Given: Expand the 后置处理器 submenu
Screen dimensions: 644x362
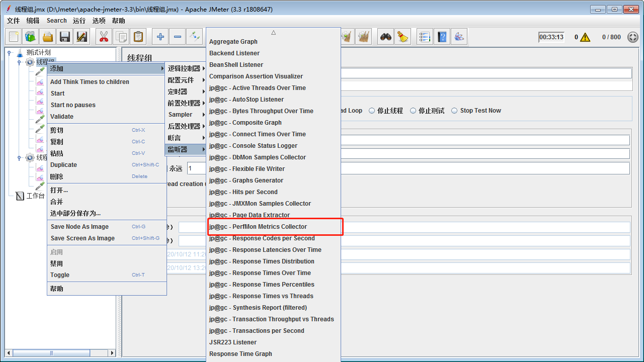Looking at the screenshot, I should [186, 126].
